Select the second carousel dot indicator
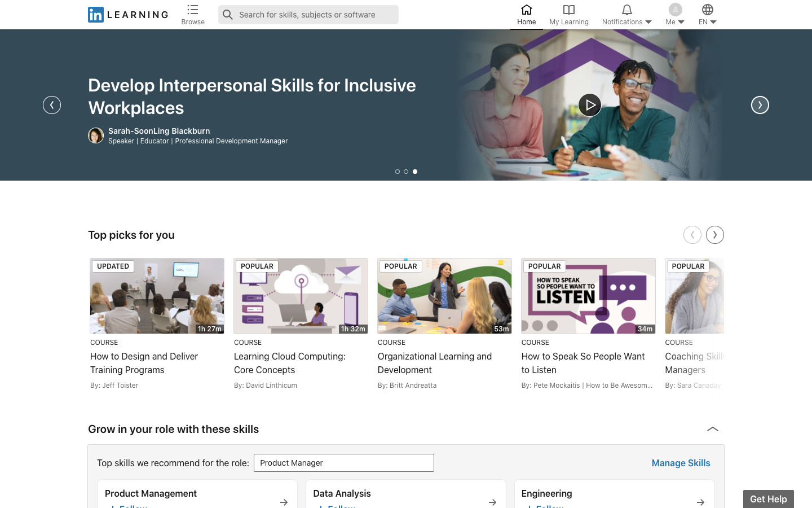 click(406, 172)
